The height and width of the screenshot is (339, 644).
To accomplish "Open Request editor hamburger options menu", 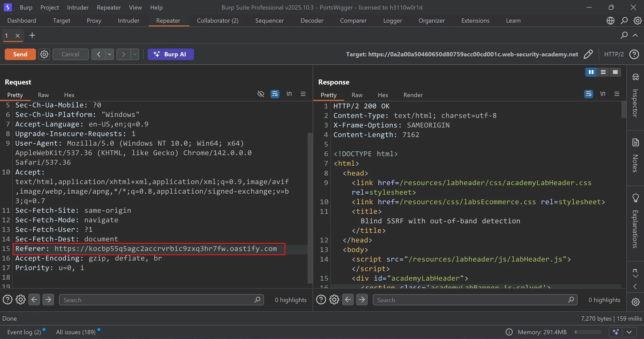I will 303,94.
